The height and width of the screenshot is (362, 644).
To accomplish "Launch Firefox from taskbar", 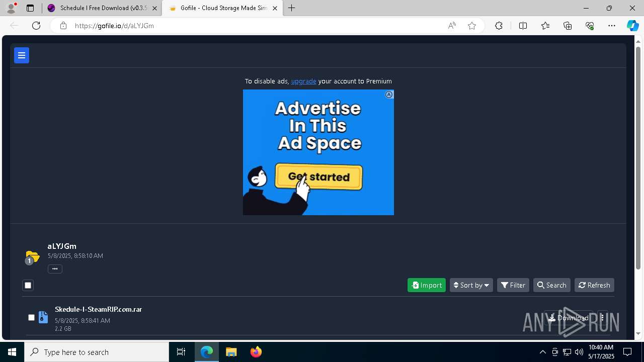I will (256, 352).
